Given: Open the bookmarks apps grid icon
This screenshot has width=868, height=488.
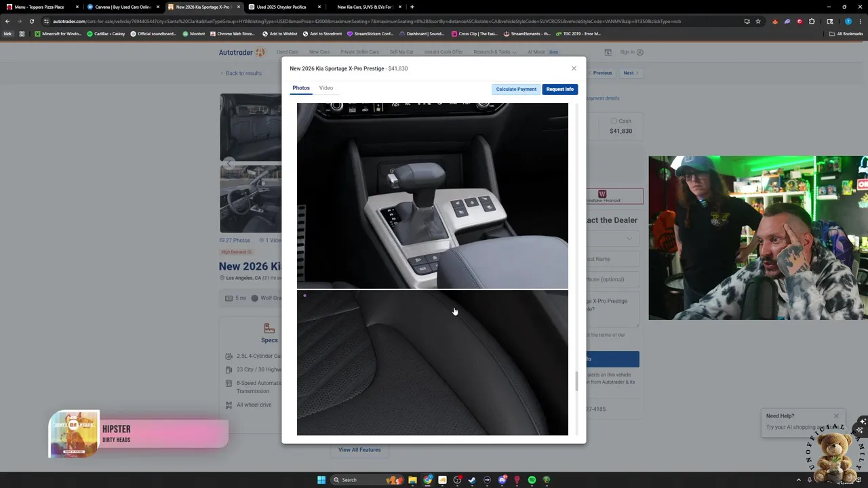Looking at the screenshot, I should coord(22,33).
